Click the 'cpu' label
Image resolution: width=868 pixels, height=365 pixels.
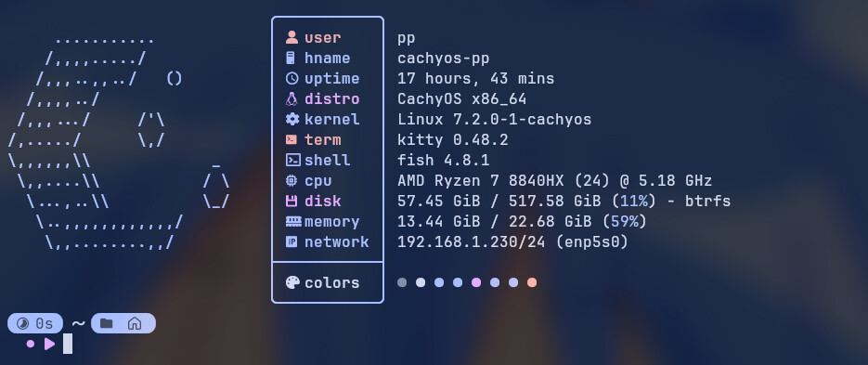[x=317, y=182]
